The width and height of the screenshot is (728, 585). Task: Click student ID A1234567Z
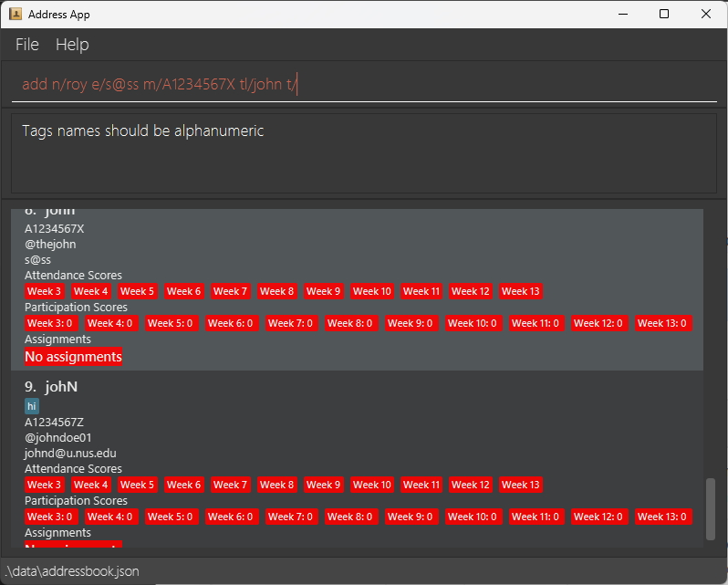tap(55, 422)
